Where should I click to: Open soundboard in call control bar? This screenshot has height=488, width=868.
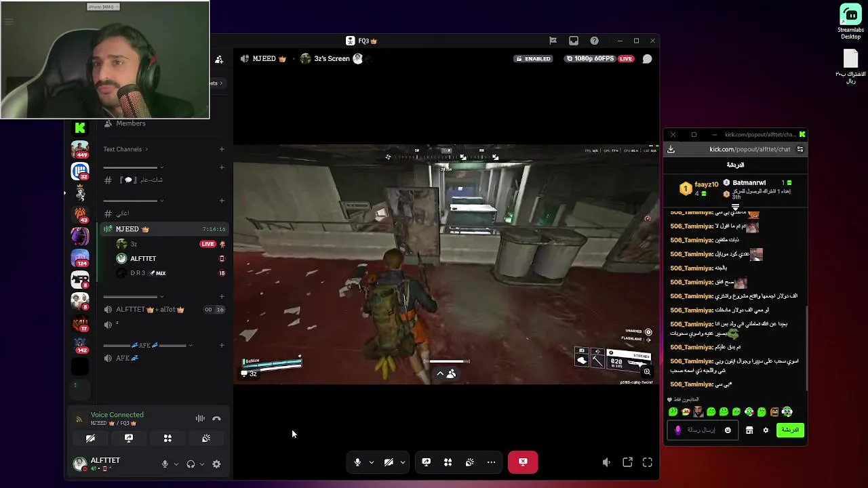pyautogui.click(x=469, y=462)
